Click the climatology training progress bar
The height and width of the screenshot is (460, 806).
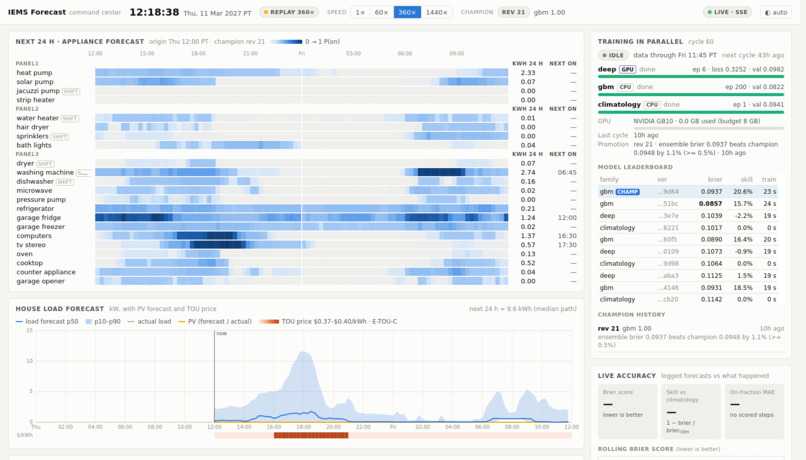pyautogui.click(x=691, y=112)
